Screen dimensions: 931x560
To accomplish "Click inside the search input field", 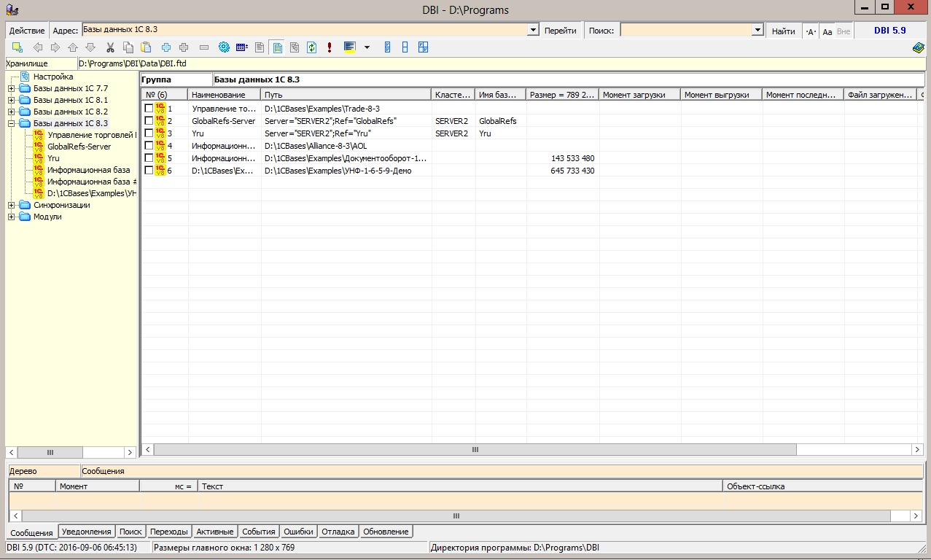I will coord(686,30).
